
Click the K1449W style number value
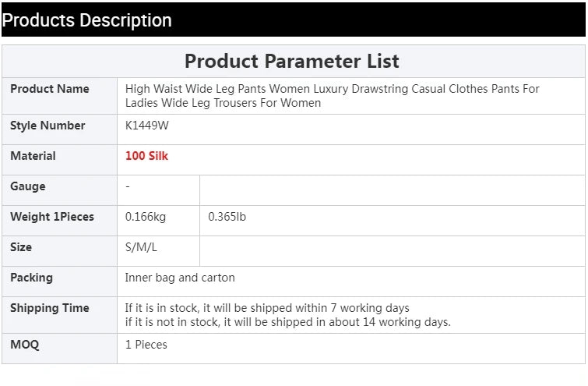(x=146, y=126)
